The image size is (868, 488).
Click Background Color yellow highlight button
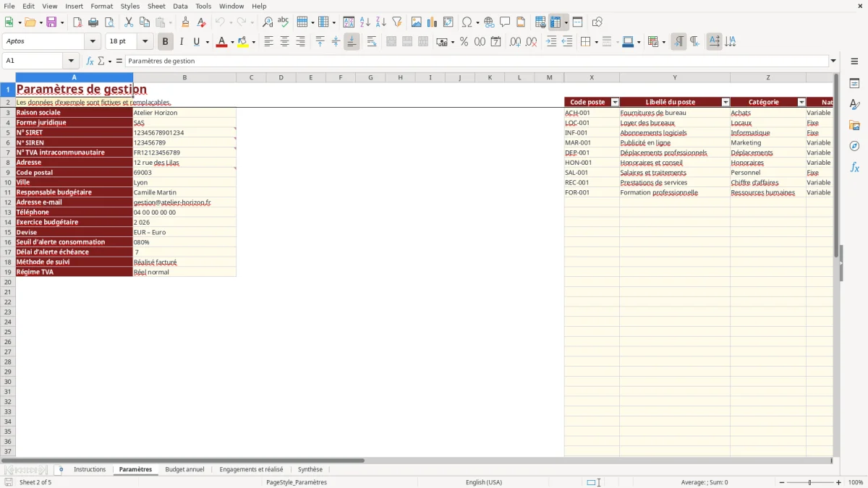(243, 42)
